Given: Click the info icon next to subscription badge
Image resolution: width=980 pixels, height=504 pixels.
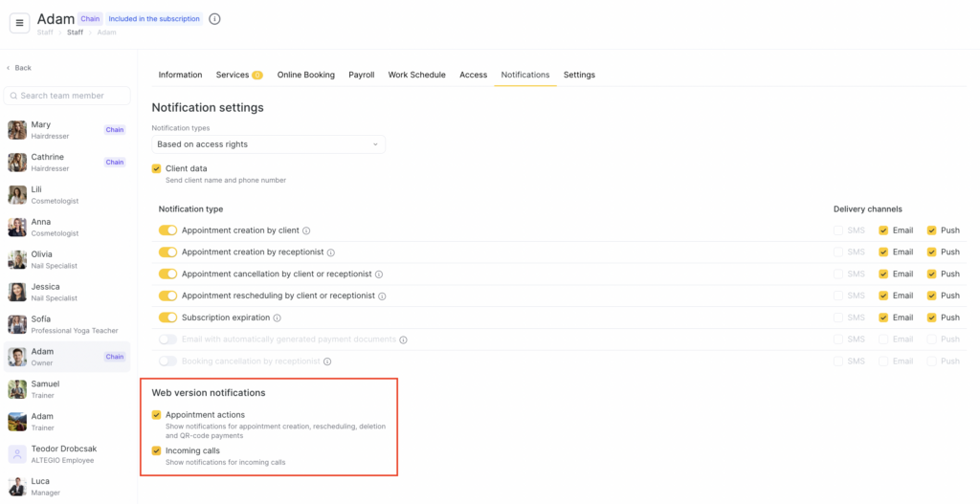Looking at the screenshot, I should click(x=215, y=19).
